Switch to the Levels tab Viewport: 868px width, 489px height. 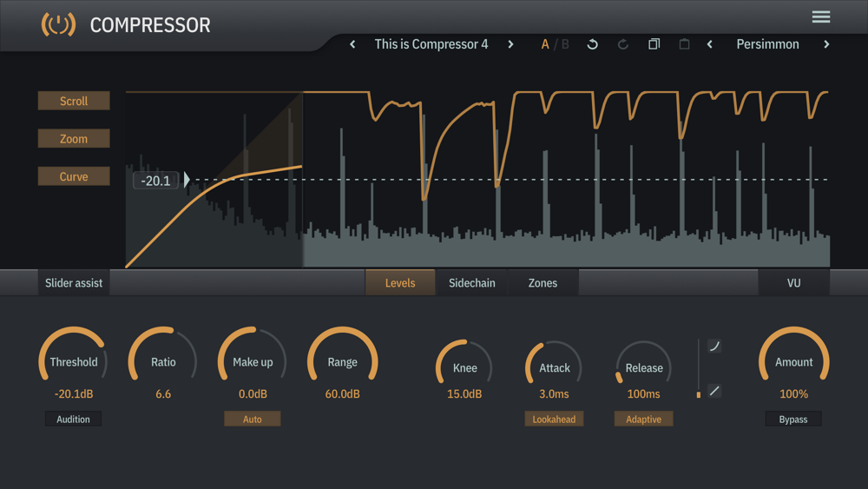coord(400,283)
